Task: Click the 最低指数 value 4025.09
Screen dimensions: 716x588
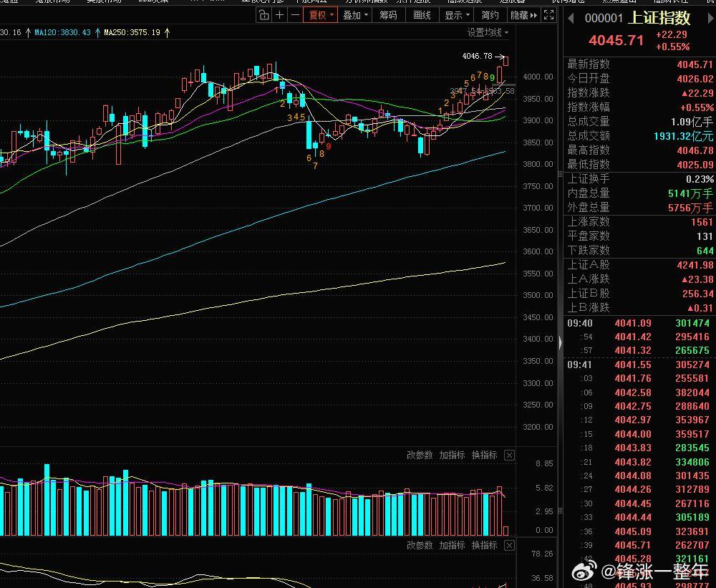Action: pyautogui.click(x=695, y=164)
